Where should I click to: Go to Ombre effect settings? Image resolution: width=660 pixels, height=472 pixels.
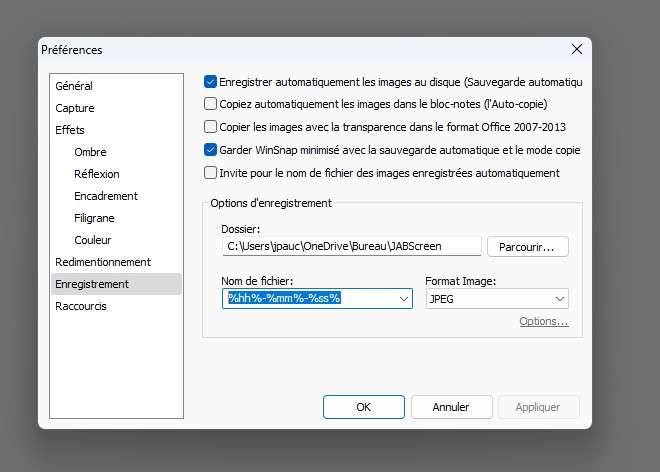[90, 152]
